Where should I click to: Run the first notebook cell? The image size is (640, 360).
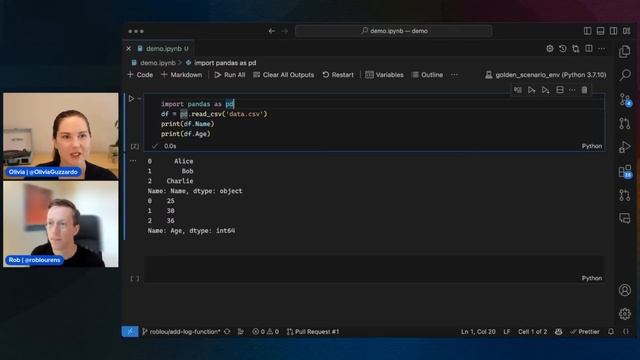pos(131,98)
